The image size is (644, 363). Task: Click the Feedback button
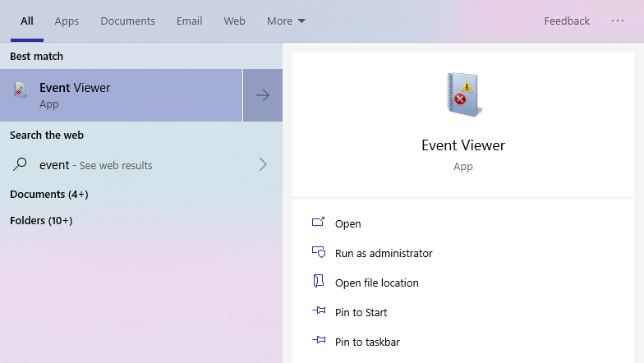567,21
